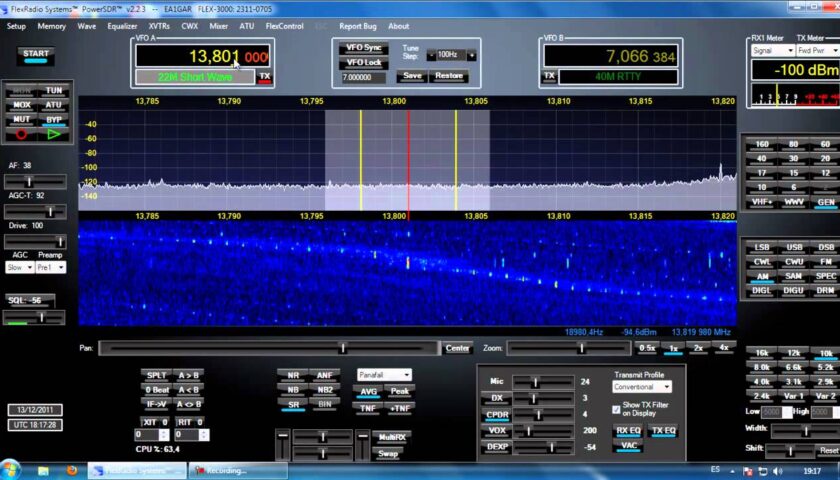This screenshot has width=840, height=480.
Task: Open the Transmit Profile Conventional dropdown
Action: click(642, 387)
